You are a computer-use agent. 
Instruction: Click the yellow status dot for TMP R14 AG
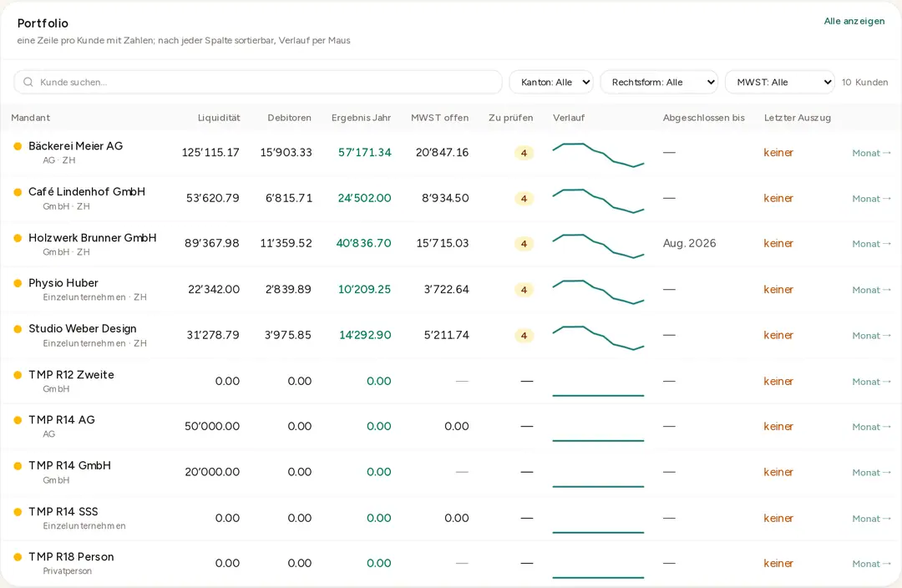tap(18, 420)
